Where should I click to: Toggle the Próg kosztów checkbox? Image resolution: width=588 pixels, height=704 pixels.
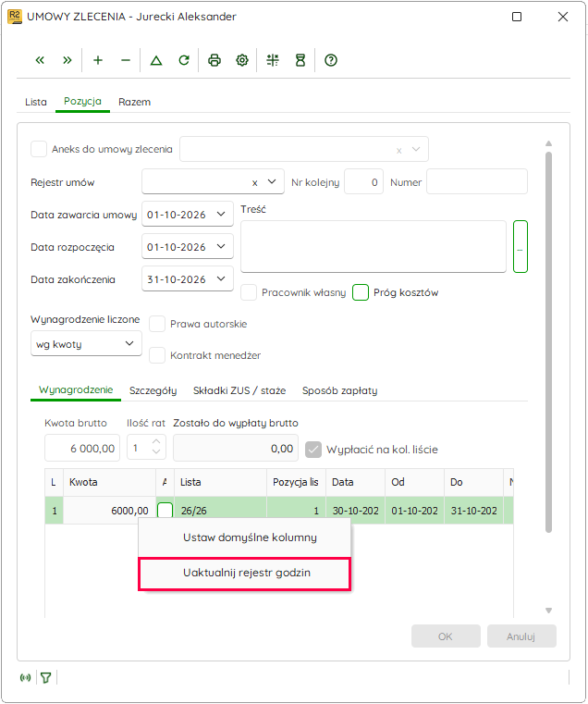coord(361,292)
